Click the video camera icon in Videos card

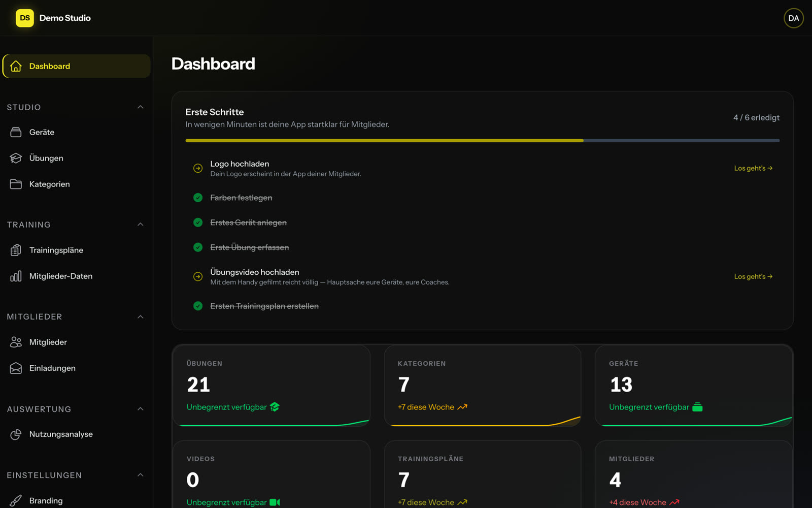(x=275, y=502)
